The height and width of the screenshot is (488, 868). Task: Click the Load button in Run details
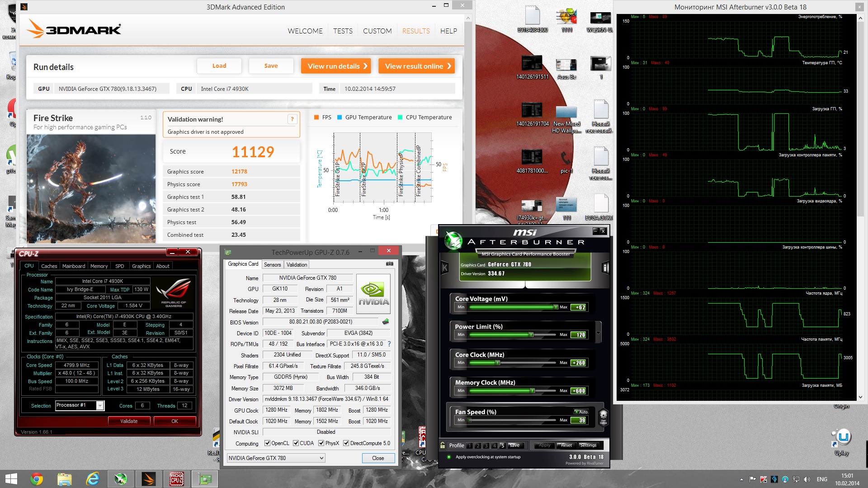[x=219, y=66]
